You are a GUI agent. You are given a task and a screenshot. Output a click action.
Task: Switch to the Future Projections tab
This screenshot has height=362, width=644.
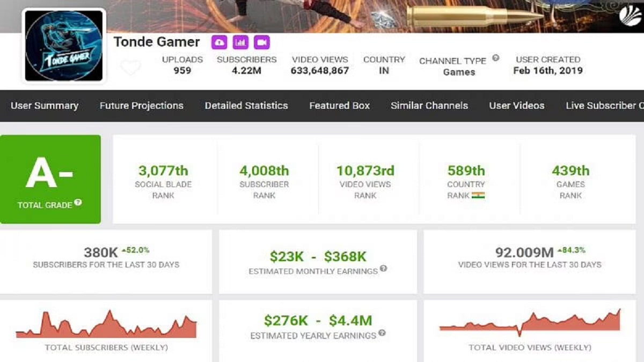click(142, 106)
